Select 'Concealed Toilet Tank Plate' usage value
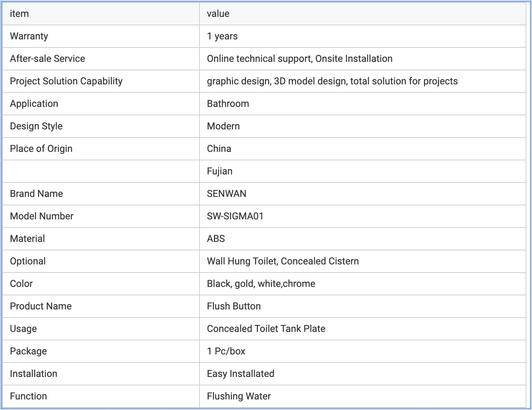The image size is (532, 410). tap(266, 329)
